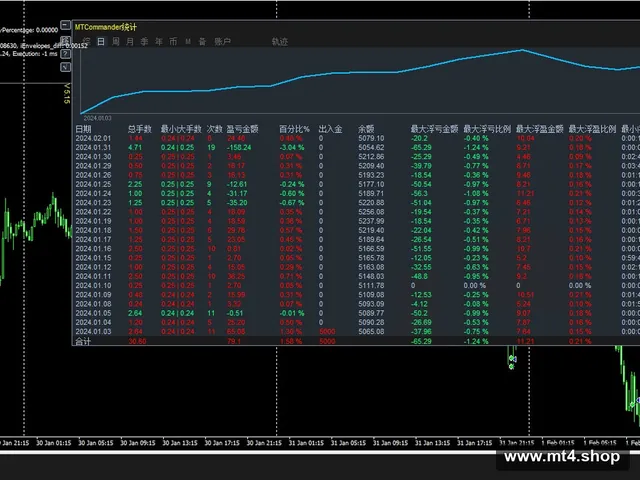Image resolution: width=640 pixels, height=480 pixels.
Task: Click the 余额 column header
Action: (x=366, y=129)
